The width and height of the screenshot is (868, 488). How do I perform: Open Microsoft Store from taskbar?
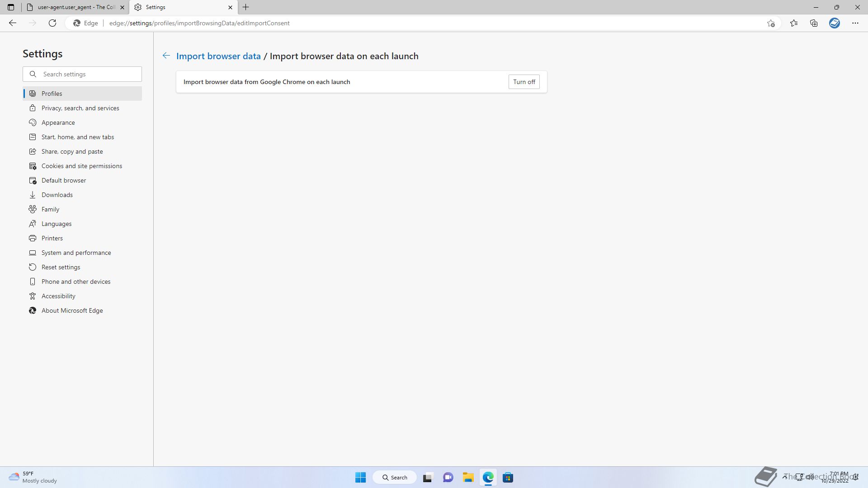(508, 478)
